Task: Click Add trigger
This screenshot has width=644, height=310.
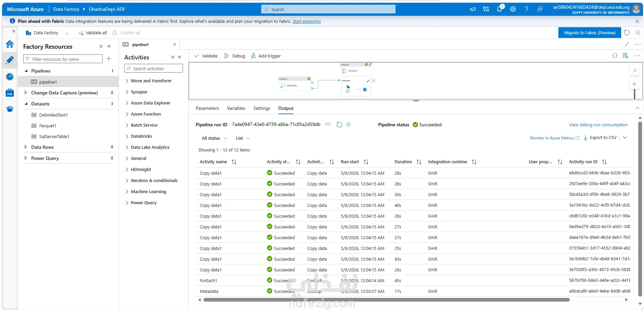Action: coord(266,56)
